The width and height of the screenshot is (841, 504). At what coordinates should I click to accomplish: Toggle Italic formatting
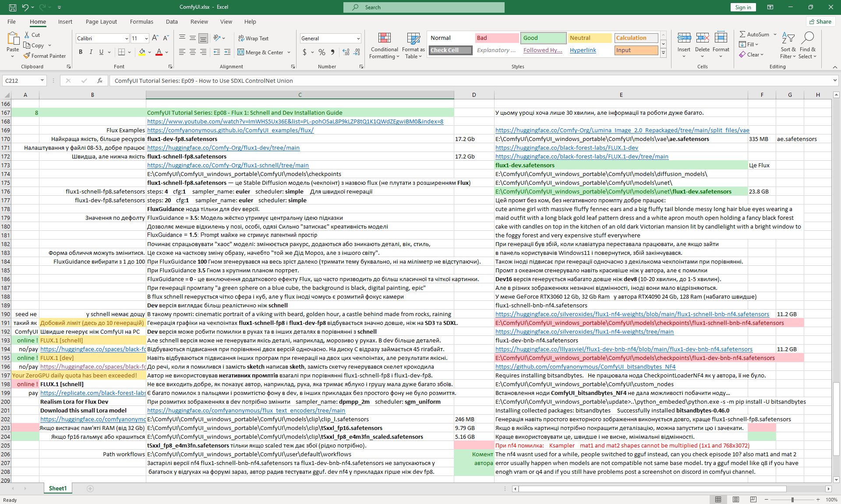(91, 52)
